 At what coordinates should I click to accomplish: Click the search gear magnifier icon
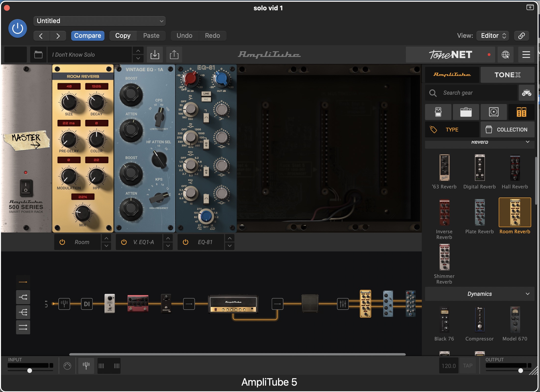pyautogui.click(x=433, y=93)
